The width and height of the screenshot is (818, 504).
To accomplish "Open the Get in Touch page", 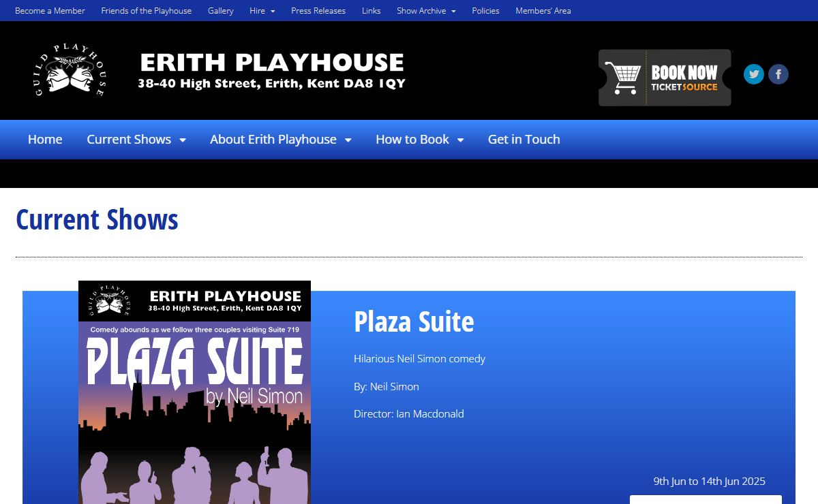I will (524, 140).
